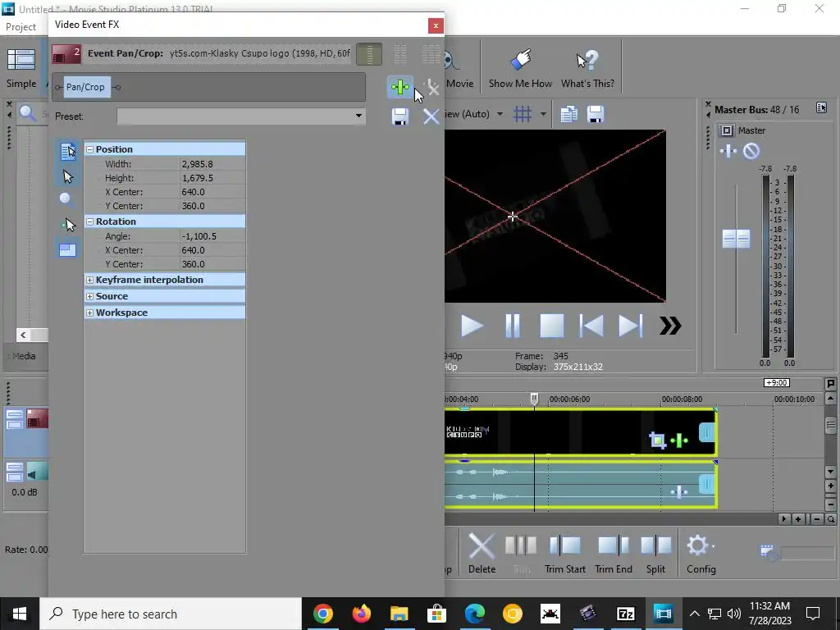The image size is (840, 630).
Task: Select the Normal Edit arrow tool
Action: coord(67,176)
